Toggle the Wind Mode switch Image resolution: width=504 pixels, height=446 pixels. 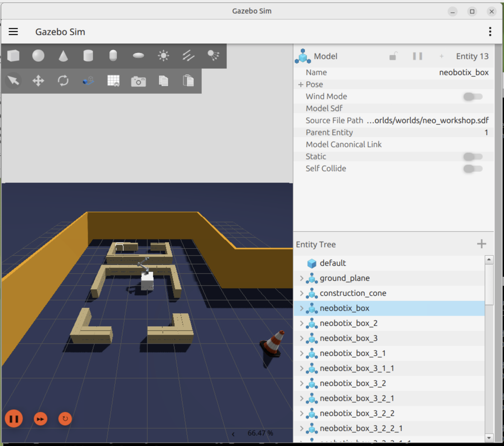472,97
